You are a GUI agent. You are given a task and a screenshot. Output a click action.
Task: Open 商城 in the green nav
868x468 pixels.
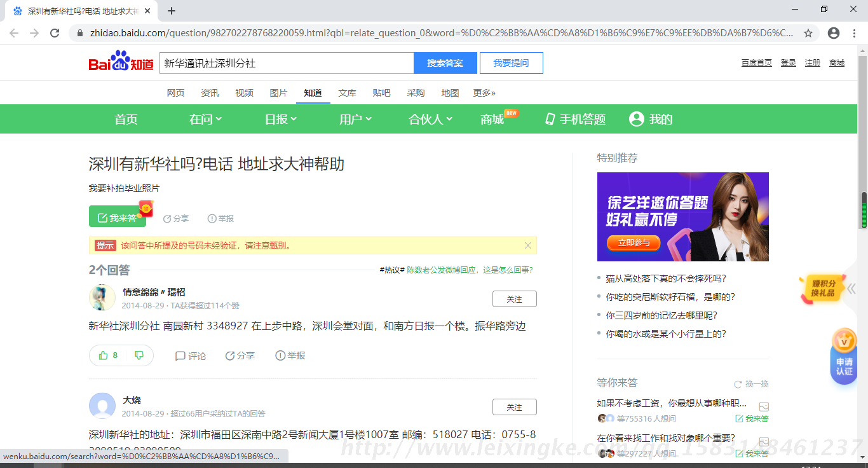pyautogui.click(x=492, y=119)
